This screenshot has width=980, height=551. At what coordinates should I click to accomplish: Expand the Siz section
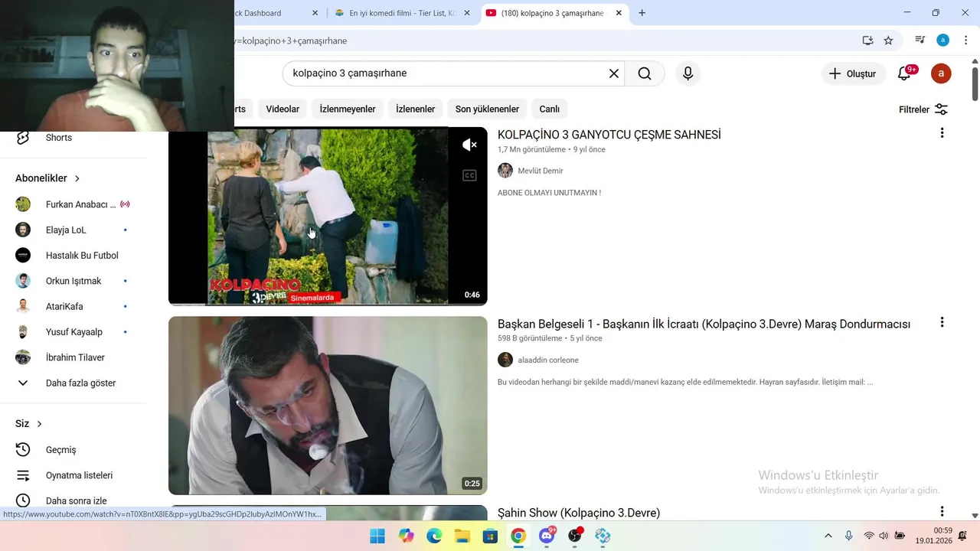click(29, 424)
